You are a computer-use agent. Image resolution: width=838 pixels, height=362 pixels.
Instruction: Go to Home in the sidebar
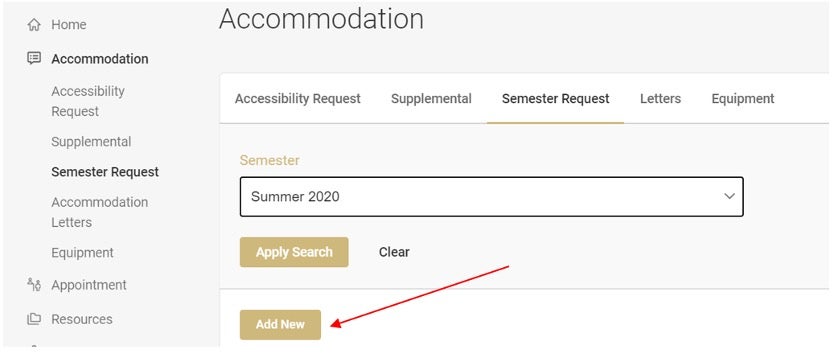68,25
